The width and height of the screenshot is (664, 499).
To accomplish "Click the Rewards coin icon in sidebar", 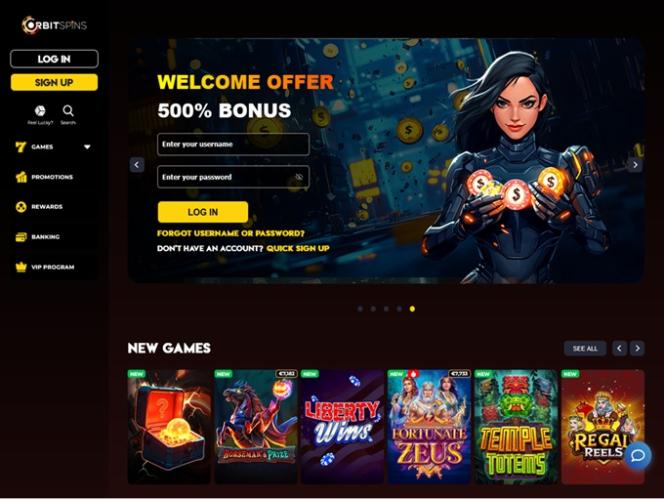I will tap(21, 207).
